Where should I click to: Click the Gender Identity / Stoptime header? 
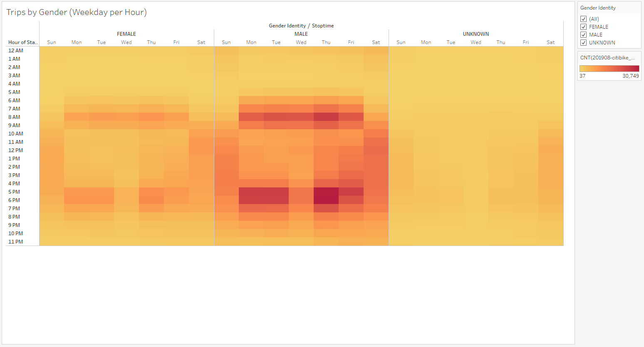pyautogui.click(x=301, y=26)
